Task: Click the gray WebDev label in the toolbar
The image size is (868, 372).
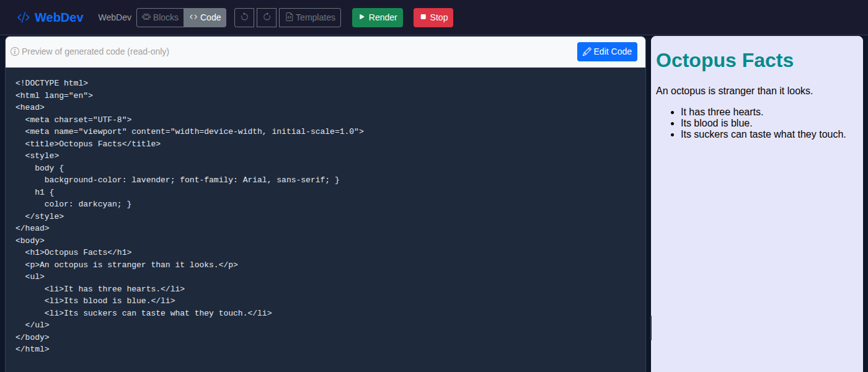Action: pos(115,17)
